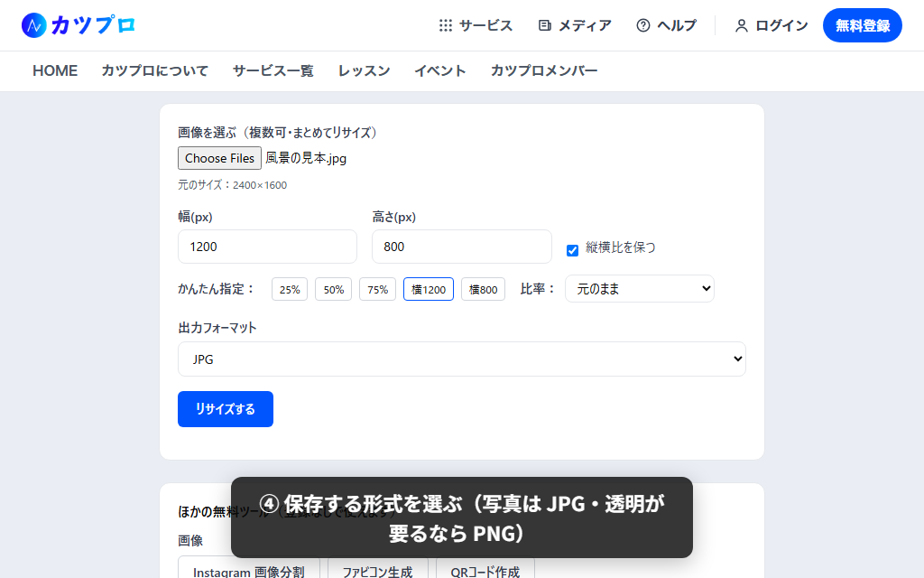
Task: Select the 横1200 quick size preset
Action: coord(429,289)
